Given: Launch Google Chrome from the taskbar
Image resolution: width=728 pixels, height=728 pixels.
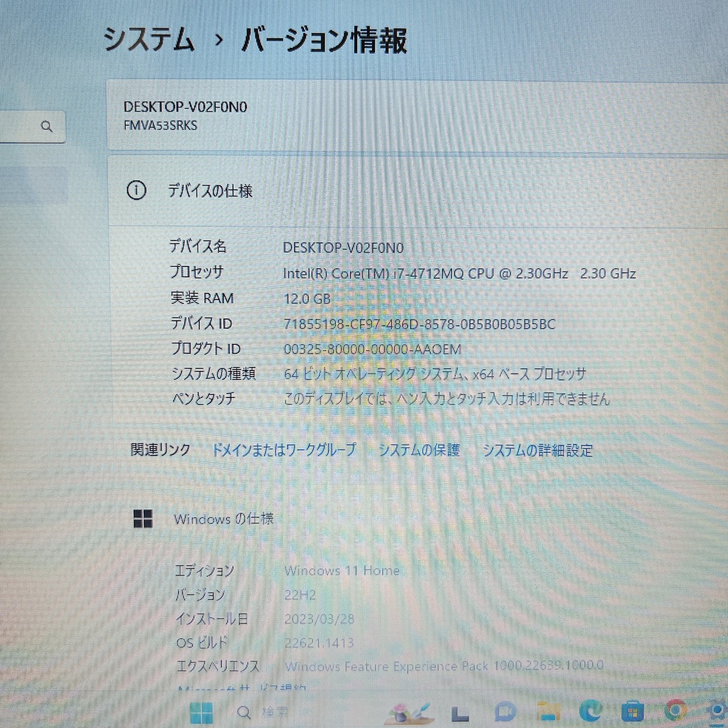Looking at the screenshot, I should coord(675,711).
